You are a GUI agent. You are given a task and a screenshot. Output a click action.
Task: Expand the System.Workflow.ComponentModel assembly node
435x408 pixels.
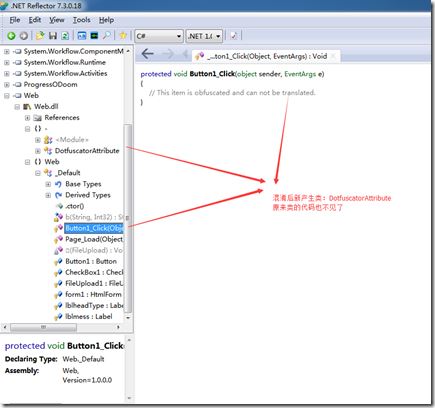(x=7, y=51)
